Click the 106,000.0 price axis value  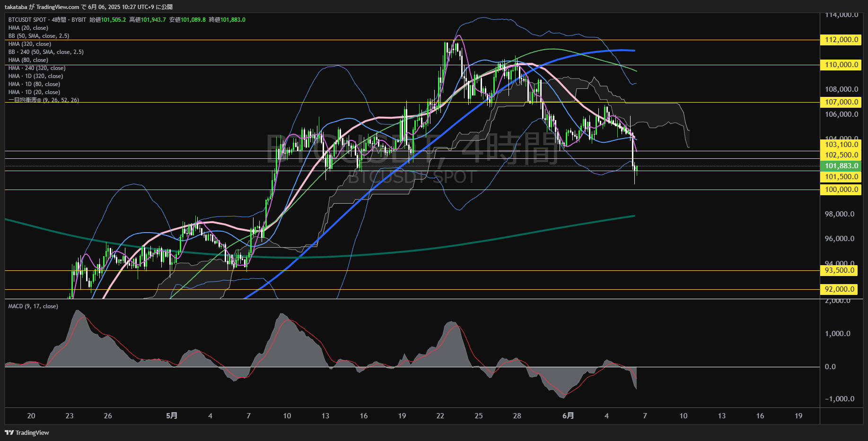[842, 114]
